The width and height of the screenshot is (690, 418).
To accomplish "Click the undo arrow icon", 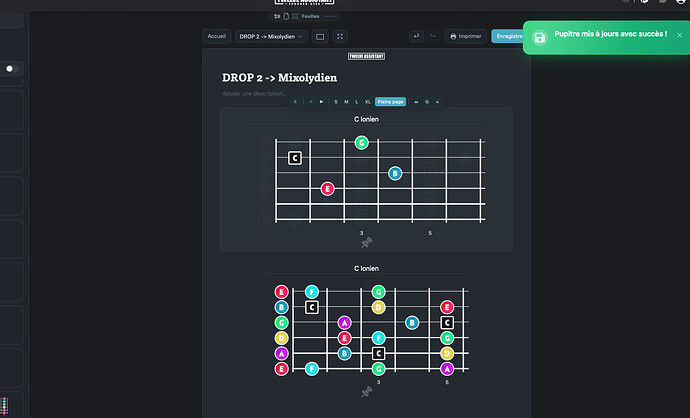I will [416, 36].
